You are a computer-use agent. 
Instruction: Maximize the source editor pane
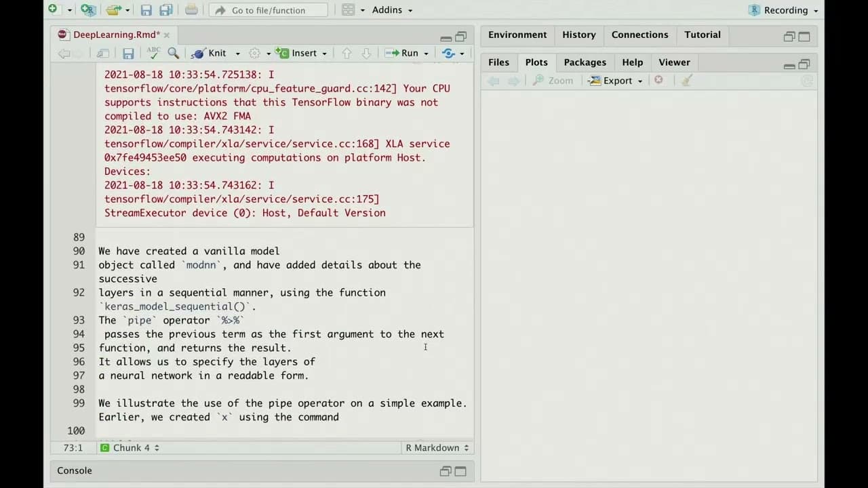click(460, 37)
